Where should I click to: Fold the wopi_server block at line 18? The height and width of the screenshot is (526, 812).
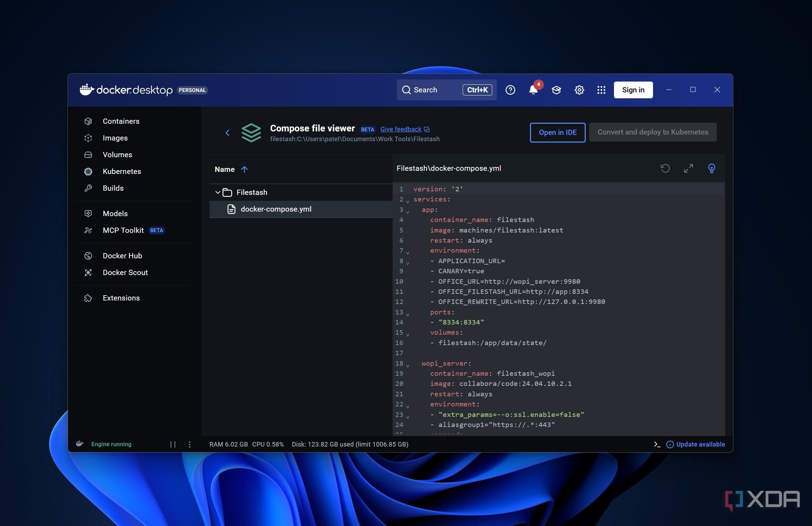click(408, 366)
